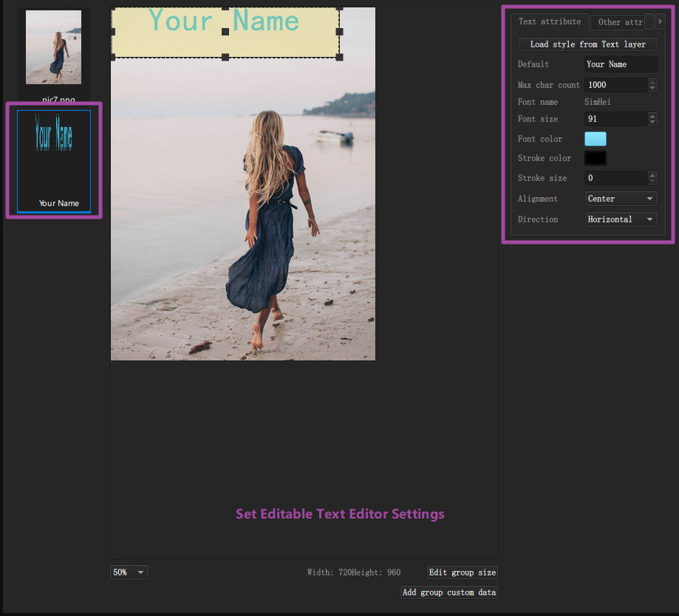Click the Width: 720Height: 960 size text

point(354,572)
